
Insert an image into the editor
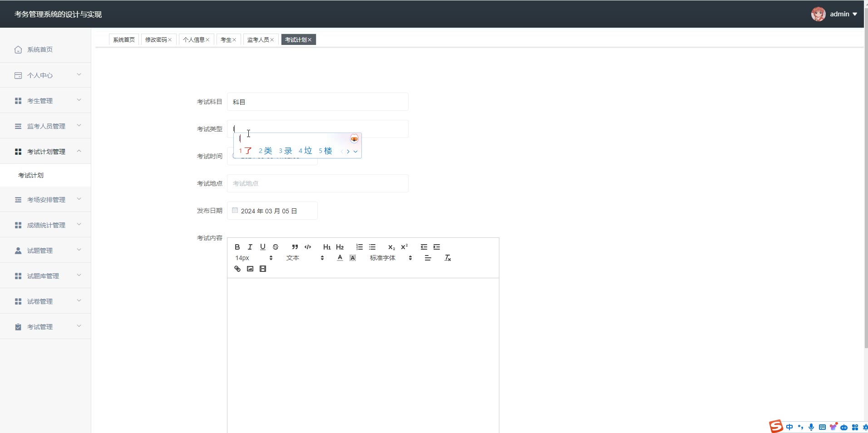250,269
